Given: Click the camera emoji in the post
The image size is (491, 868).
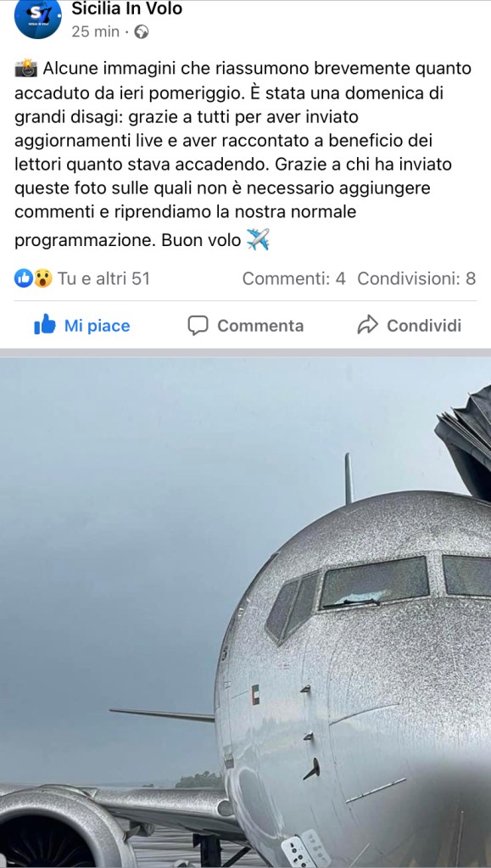Looking at the screenshot, I should [26, 69].
